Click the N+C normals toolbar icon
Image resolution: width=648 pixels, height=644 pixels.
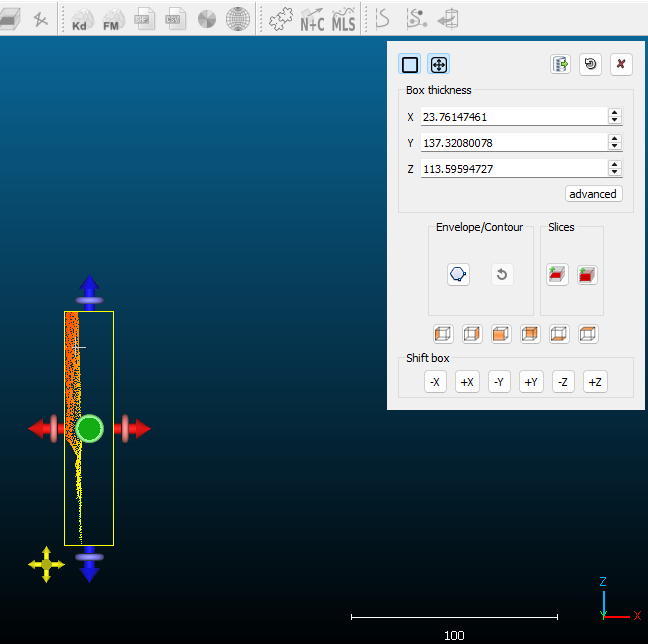pyautogui.click(x=313, y=20)
